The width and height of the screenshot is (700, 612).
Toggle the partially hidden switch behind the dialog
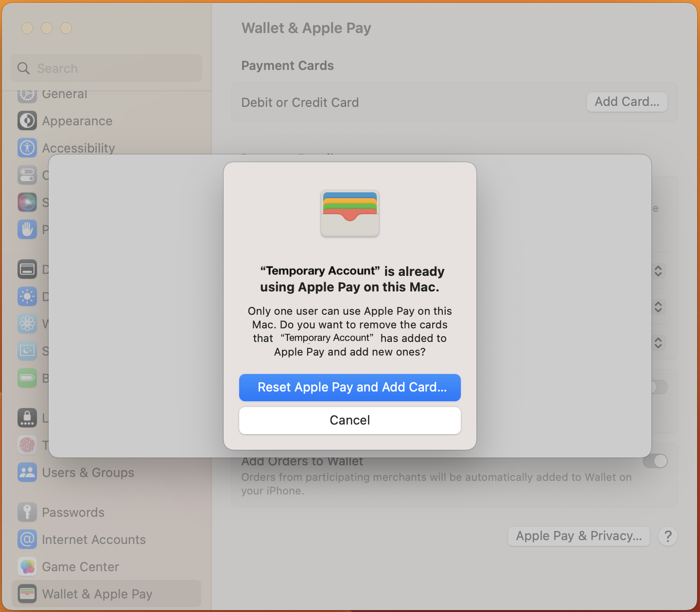tap(660, 387)
